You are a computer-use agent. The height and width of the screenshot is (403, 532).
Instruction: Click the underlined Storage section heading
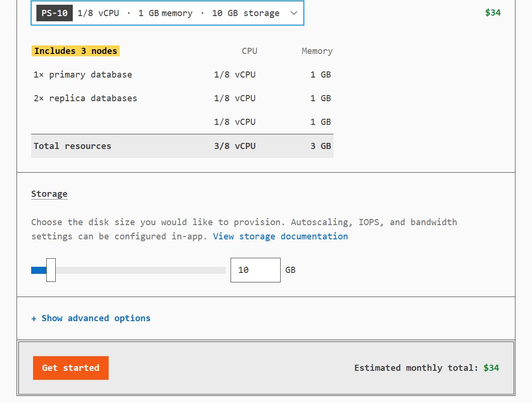49,194
